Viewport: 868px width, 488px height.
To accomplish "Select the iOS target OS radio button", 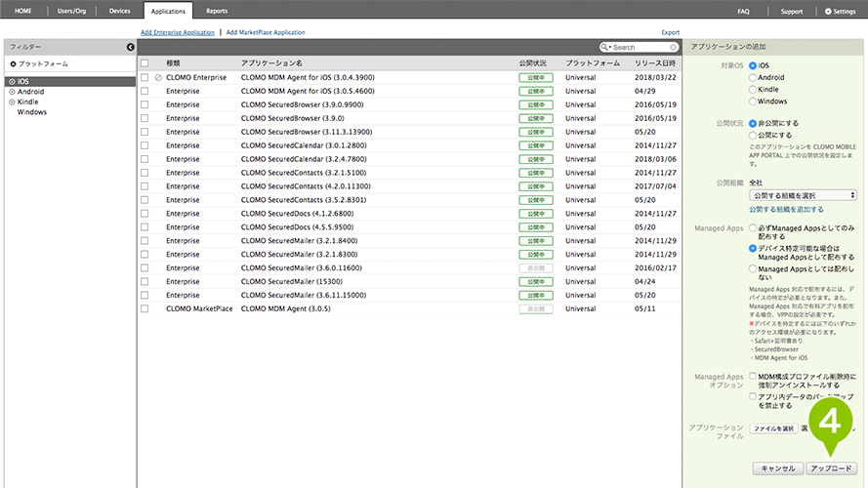I will 753,65.
